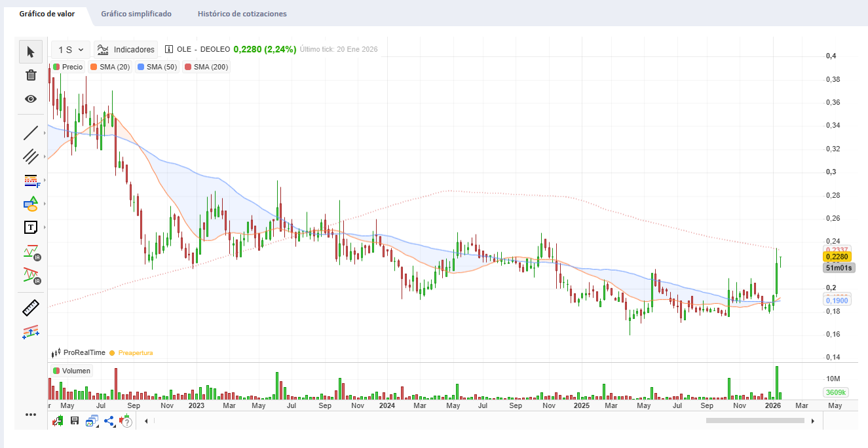This screenshot has width=868, height=448.
Task: Select the geometric shapes tool
Action: click(31, 204)
